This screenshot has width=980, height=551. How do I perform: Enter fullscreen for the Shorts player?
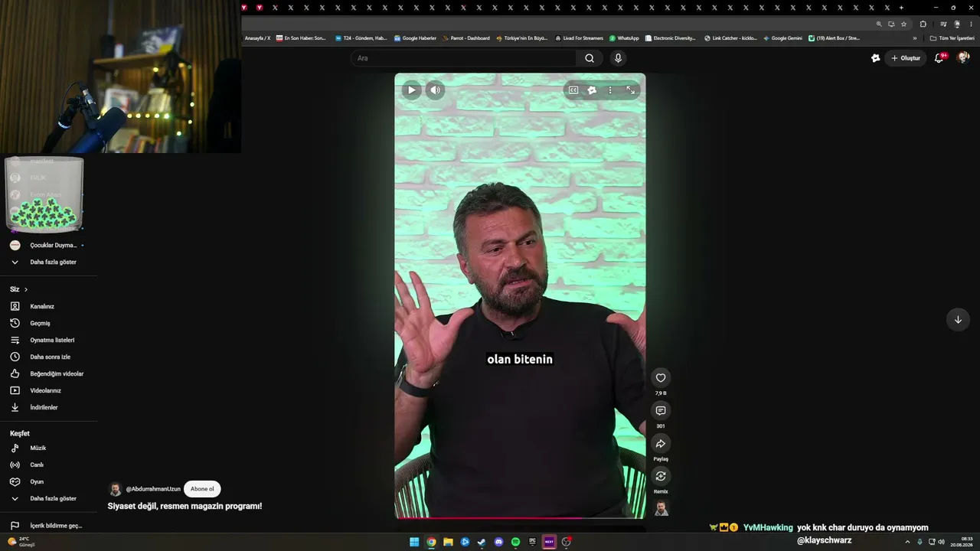click(x=630, y=90)
